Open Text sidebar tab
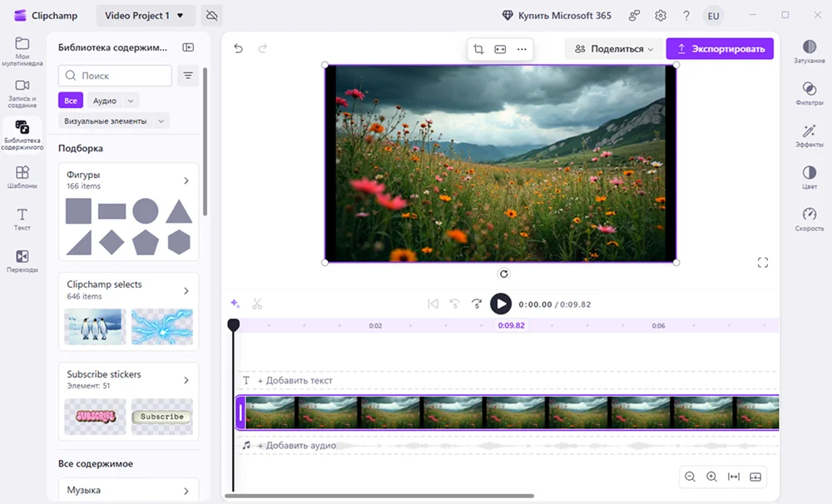The height and width of the screenshot is (504, 832). 22,219
